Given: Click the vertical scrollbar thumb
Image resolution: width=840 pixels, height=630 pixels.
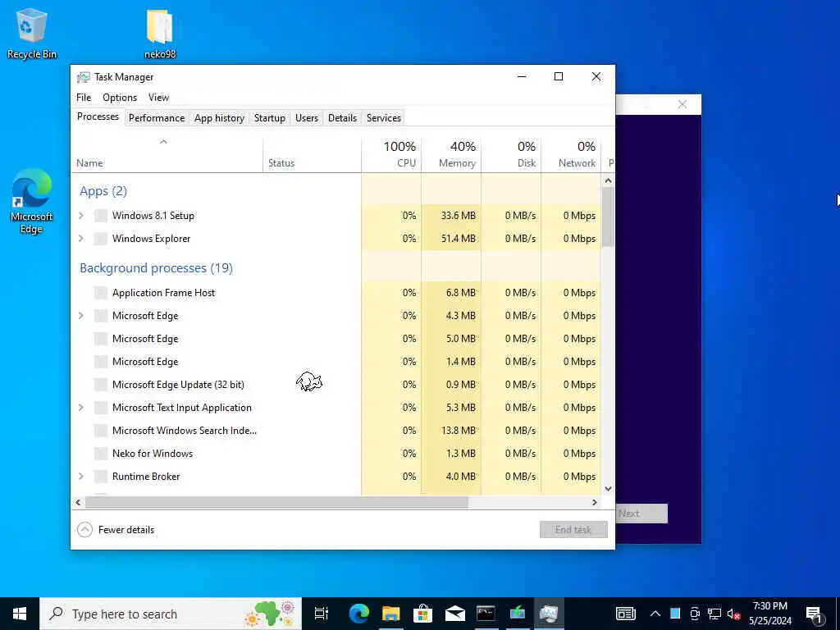Looking at the screenshot, I should pos(608,217).
